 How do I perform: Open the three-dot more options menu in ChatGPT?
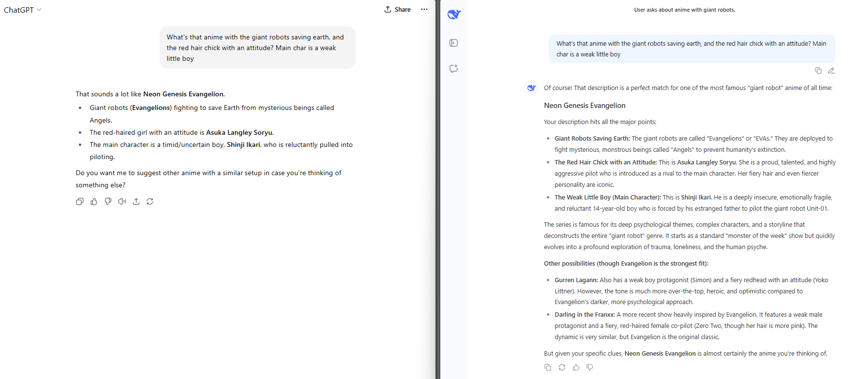pyautogui.click(x=424, y=9)
